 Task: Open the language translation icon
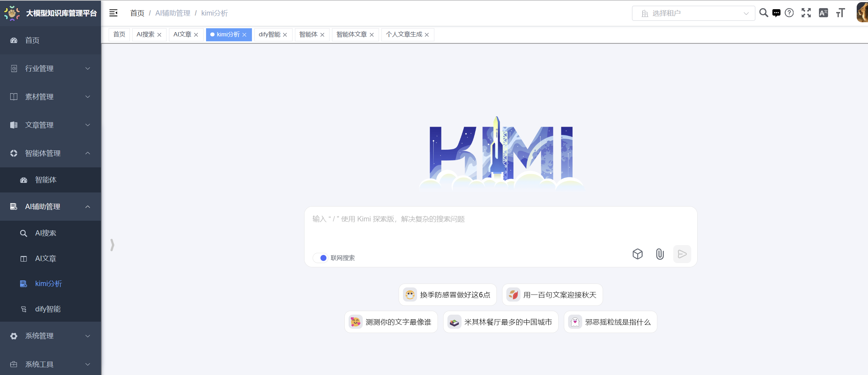pos(824,13)
